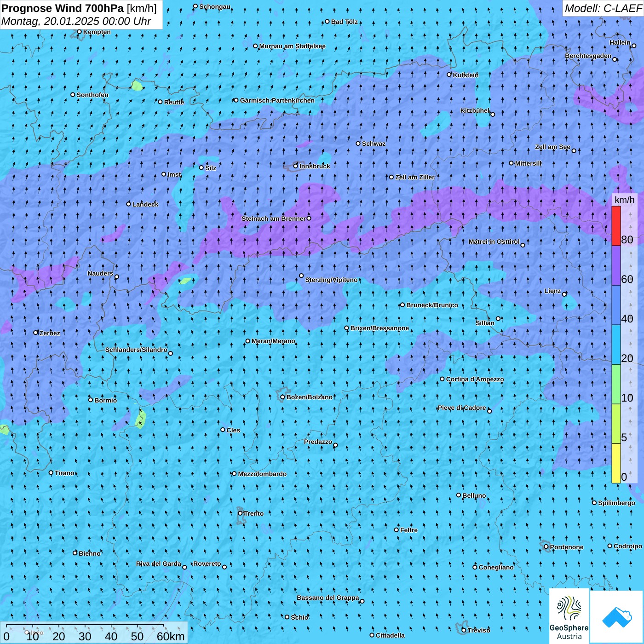Click the Treviso city marker
This screenshot has height=644, width=644.
[x=464, y=630]
